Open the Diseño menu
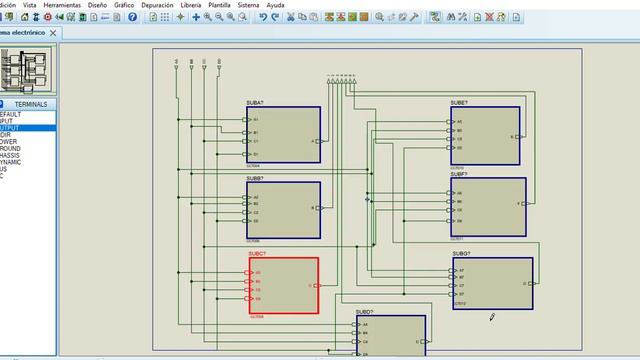Screen dimensions: 640x360 pyautogui.click(x=97, y=5)
